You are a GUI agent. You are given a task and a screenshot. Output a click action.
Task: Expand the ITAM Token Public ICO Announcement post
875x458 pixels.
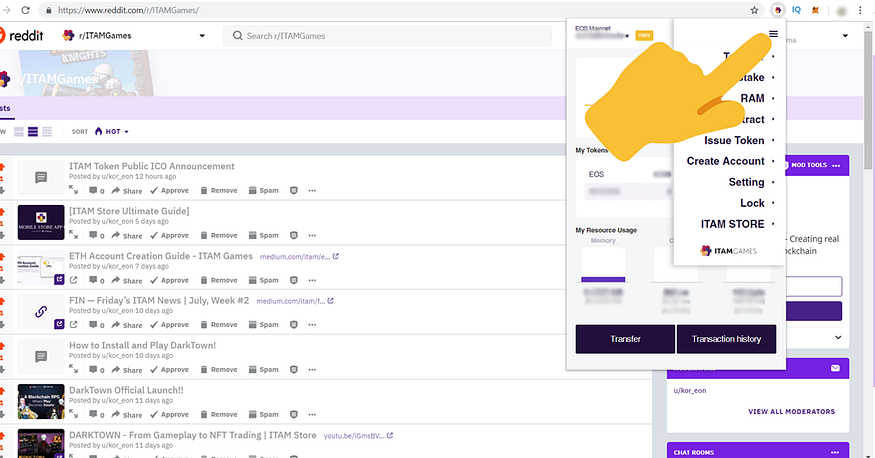coord(74,190)
